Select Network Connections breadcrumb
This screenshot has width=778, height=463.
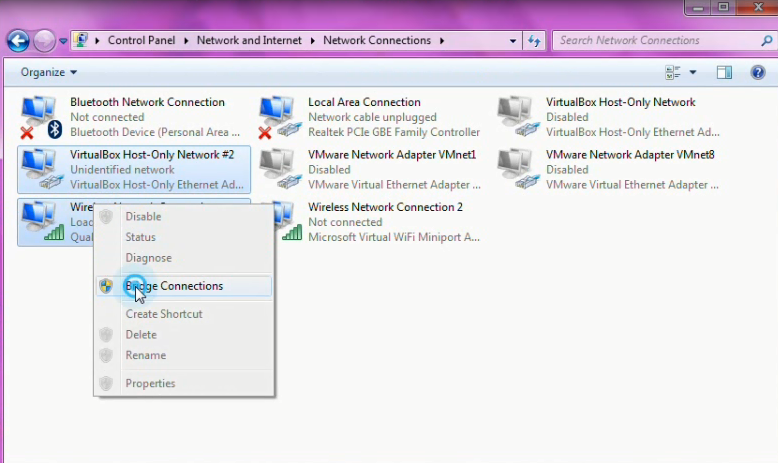click(377, 40)
